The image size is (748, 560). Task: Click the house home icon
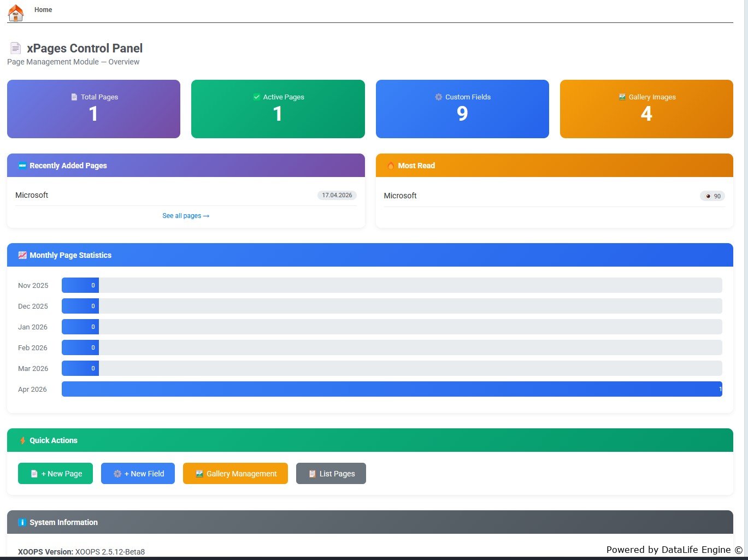(x=16, y=13)
